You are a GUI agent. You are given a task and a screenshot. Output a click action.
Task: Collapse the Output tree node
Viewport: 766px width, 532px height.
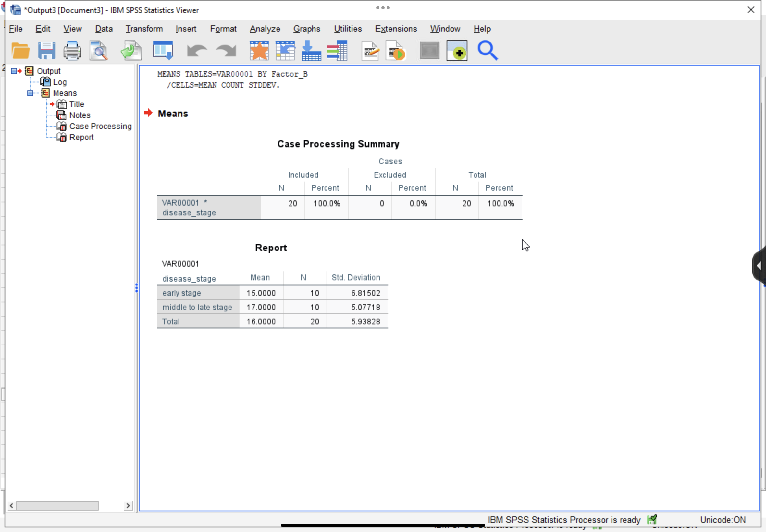coord(14,71)
